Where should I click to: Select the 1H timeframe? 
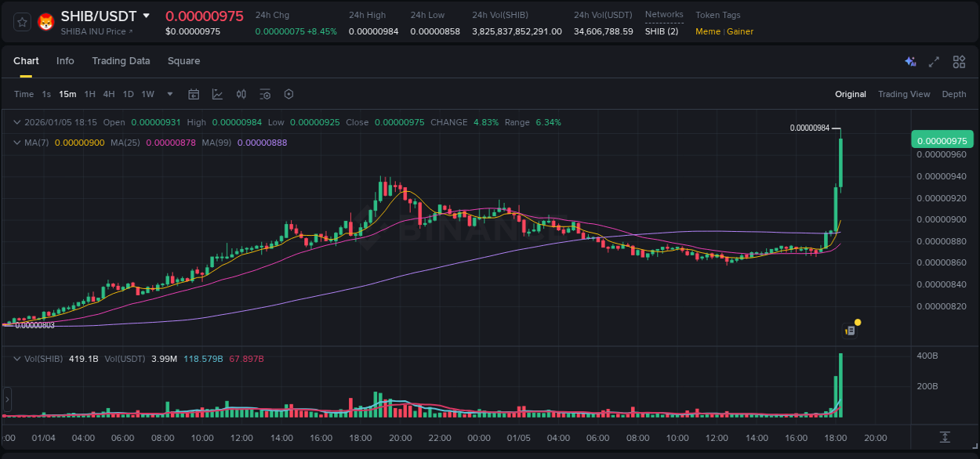(x=88, y=94)
